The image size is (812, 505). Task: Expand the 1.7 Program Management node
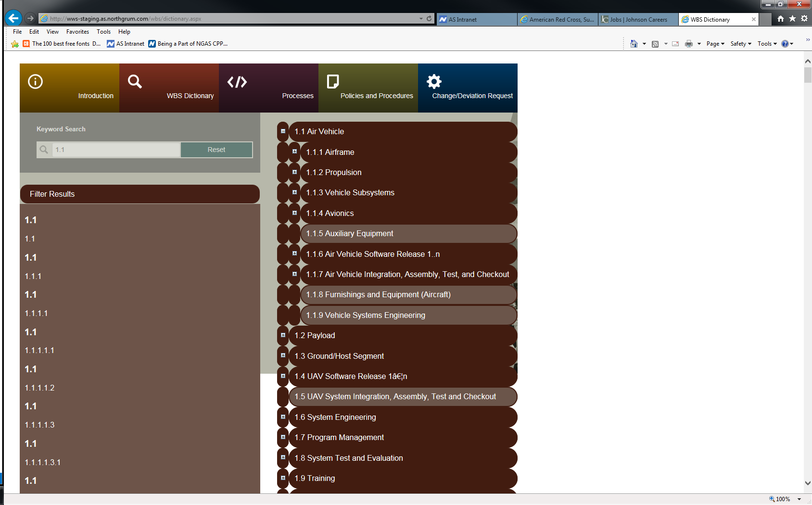point(283,437)
